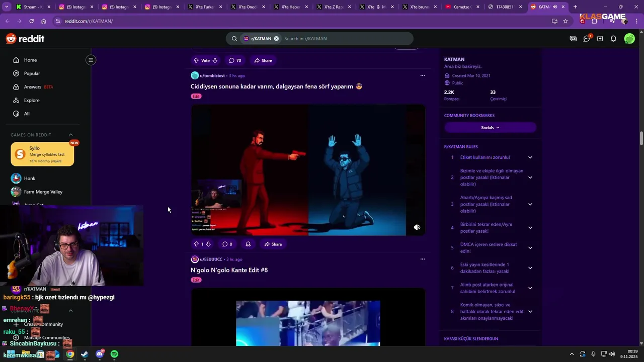
Task: Open the Honk game
Action: click(x=30, y=178)
